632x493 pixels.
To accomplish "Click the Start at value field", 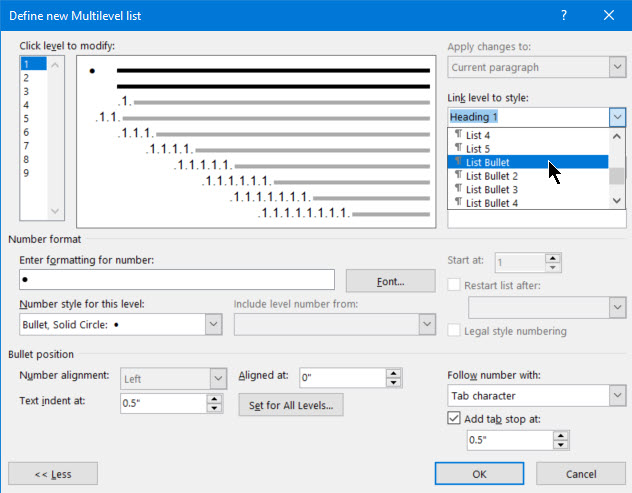I will [x=520, y=262].
